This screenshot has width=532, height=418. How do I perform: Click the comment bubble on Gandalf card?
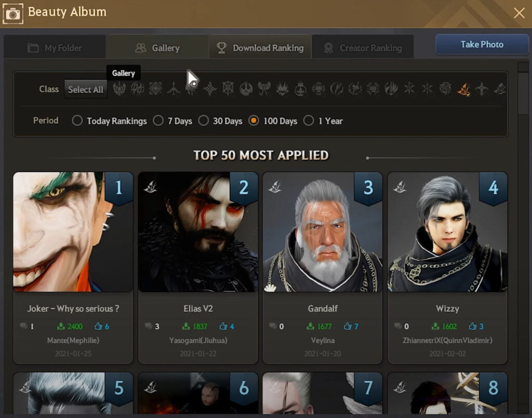273,326
